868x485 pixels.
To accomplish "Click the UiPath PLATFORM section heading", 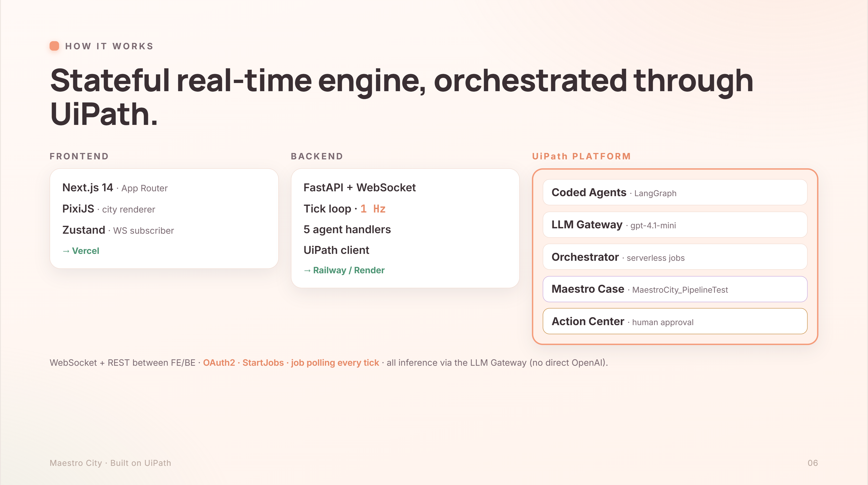I will click(581, 156).
